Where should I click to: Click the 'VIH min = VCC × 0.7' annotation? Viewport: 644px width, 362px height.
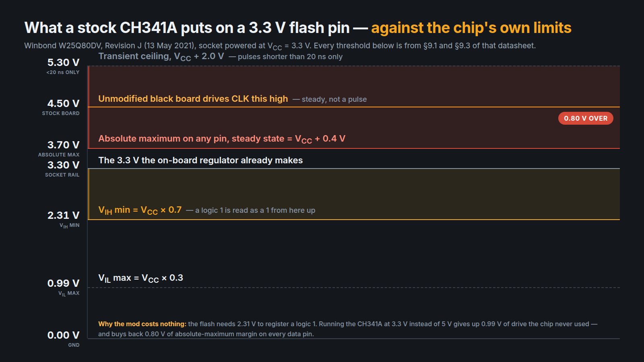(140, 210)
